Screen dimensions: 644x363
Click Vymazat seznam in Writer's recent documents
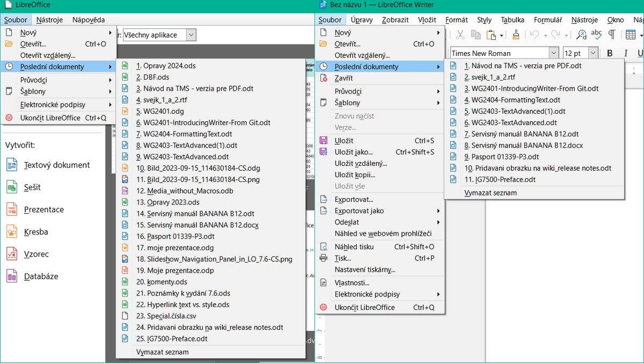coord(491,193)
